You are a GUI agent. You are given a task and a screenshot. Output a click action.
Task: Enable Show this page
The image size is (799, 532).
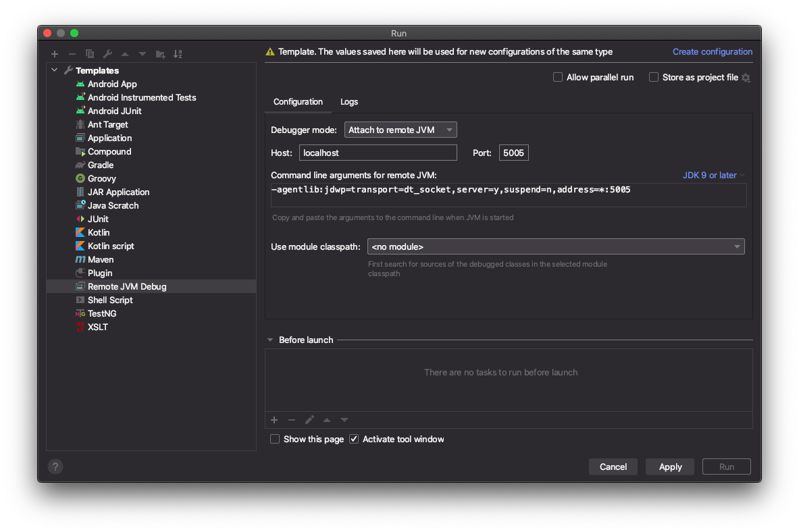point(275,439)
